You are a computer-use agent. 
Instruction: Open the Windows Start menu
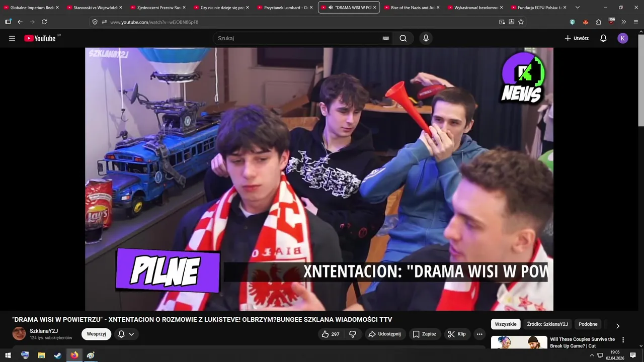[8, 355]
